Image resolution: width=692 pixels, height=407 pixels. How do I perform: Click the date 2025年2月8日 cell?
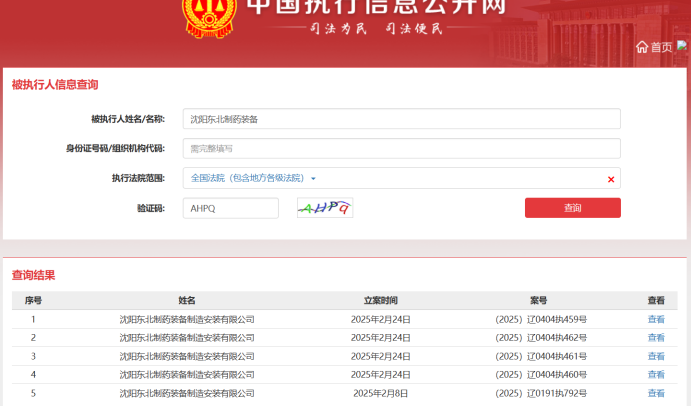380,393
